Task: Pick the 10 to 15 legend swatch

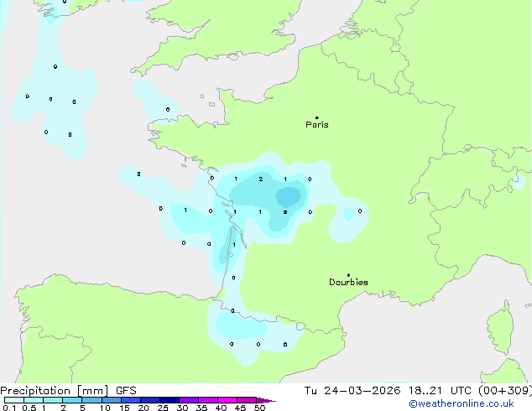Action: click(x=112, y=400)
